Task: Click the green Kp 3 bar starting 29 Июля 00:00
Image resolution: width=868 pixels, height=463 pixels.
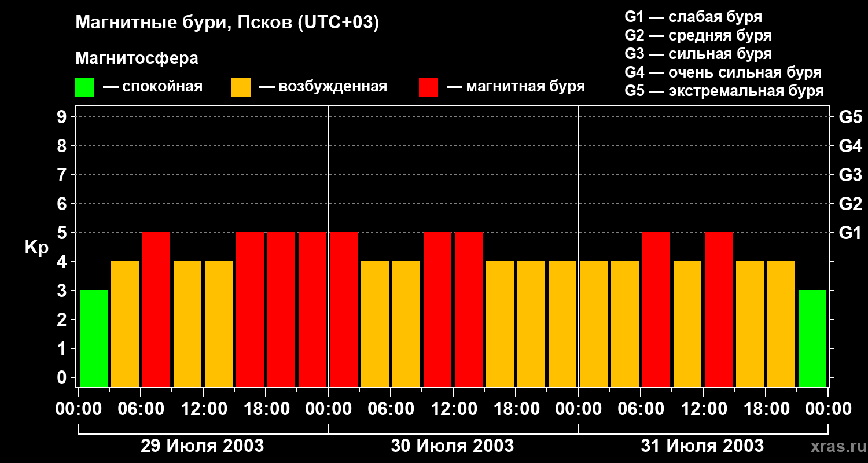Action: pos(94,338)
